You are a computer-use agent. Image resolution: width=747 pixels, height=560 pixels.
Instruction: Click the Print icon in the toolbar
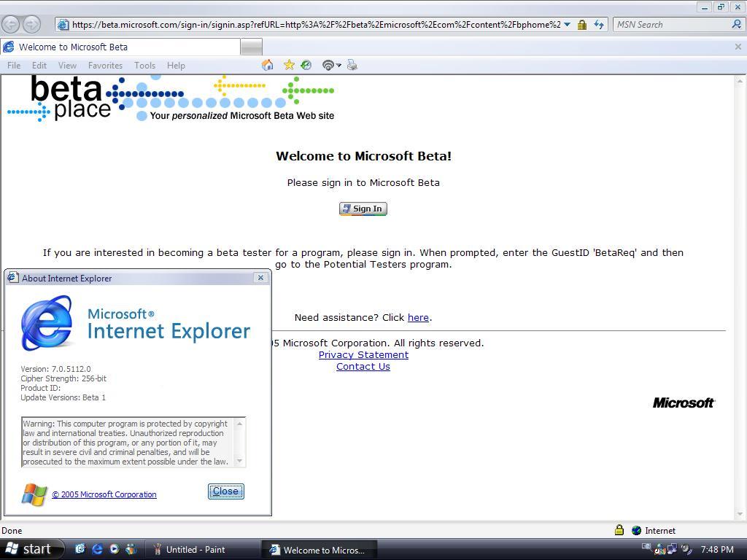[352, 65]
